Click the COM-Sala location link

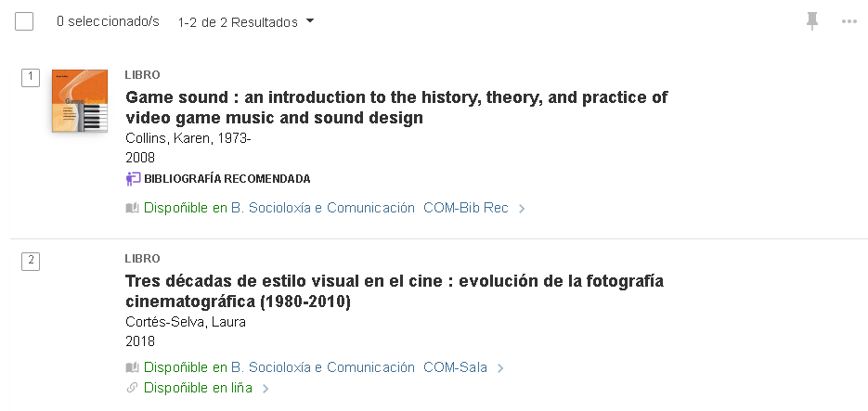[x=455, y=368]
